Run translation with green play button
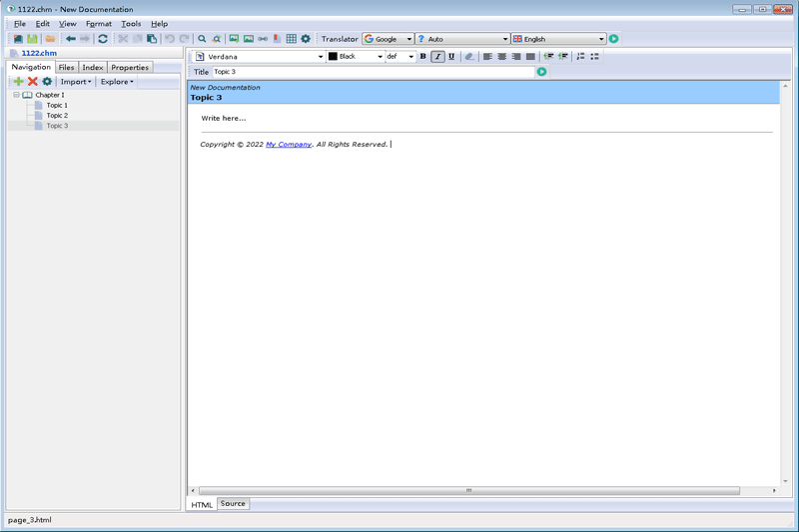Image resolution: width=799 pixels, height=532 pixels. pyautogui.click(x=613, y=39)
